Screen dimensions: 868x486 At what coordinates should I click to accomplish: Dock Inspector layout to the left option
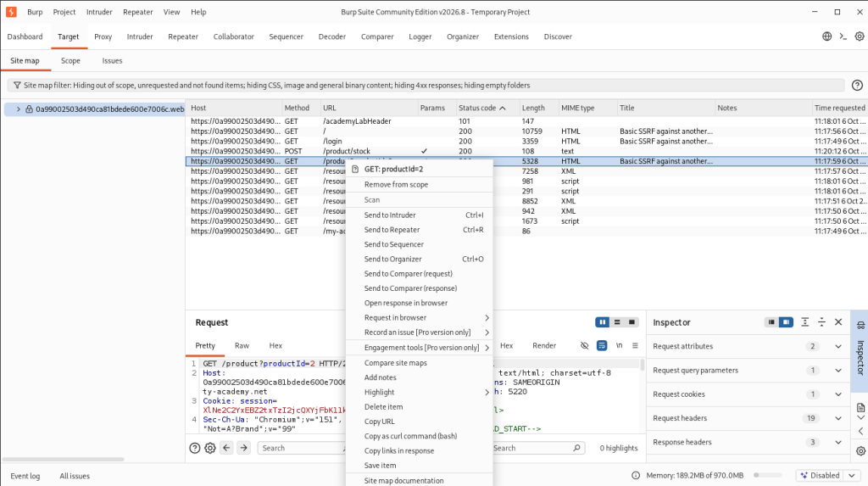[x=771, y=322]
